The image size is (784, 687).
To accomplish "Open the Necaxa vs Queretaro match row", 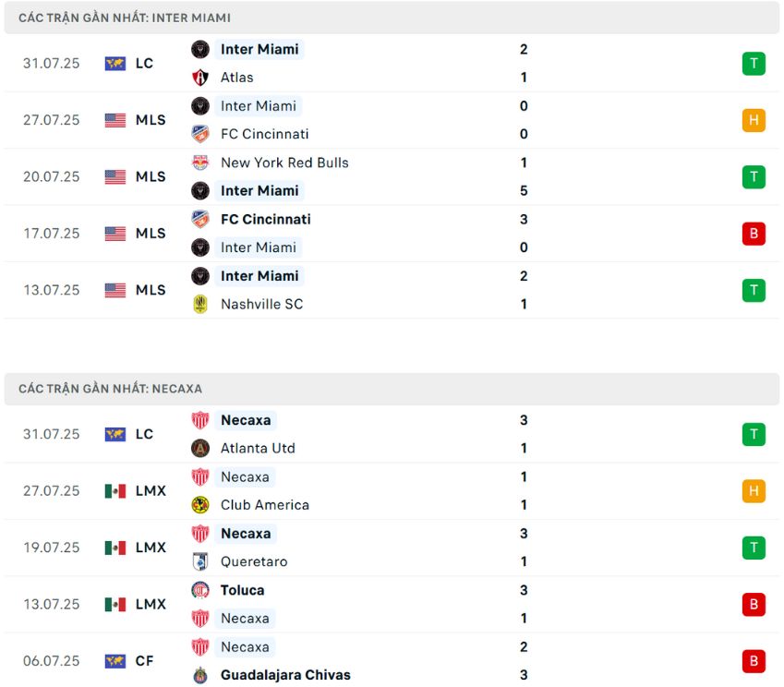I will pos(369,548).
